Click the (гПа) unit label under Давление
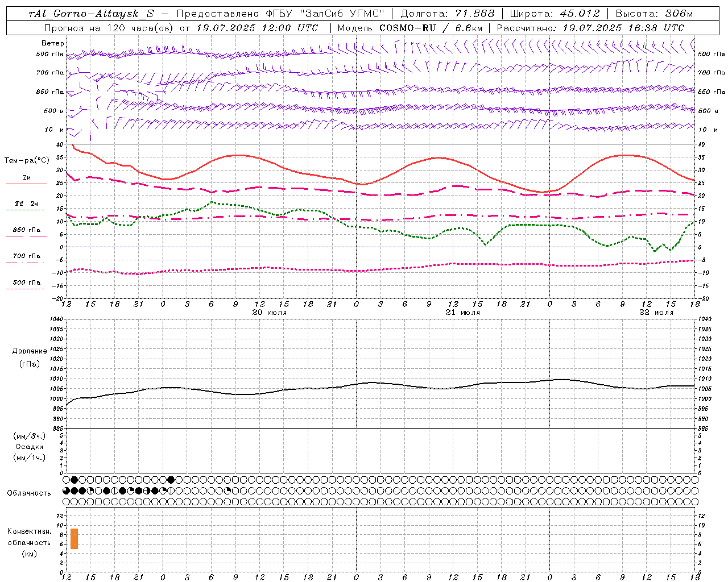 tap(30, 364)
